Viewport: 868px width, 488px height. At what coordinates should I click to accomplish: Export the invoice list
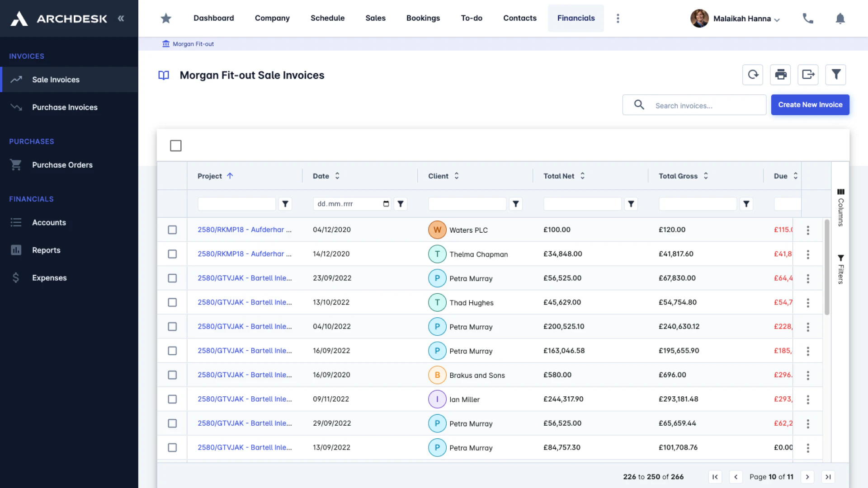click(808, 75)
